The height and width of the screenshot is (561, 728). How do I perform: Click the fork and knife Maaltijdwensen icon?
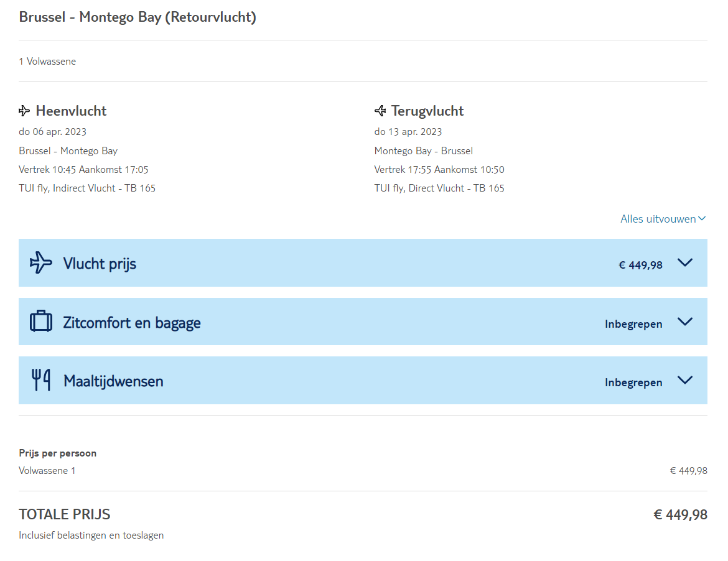(41, 380)
